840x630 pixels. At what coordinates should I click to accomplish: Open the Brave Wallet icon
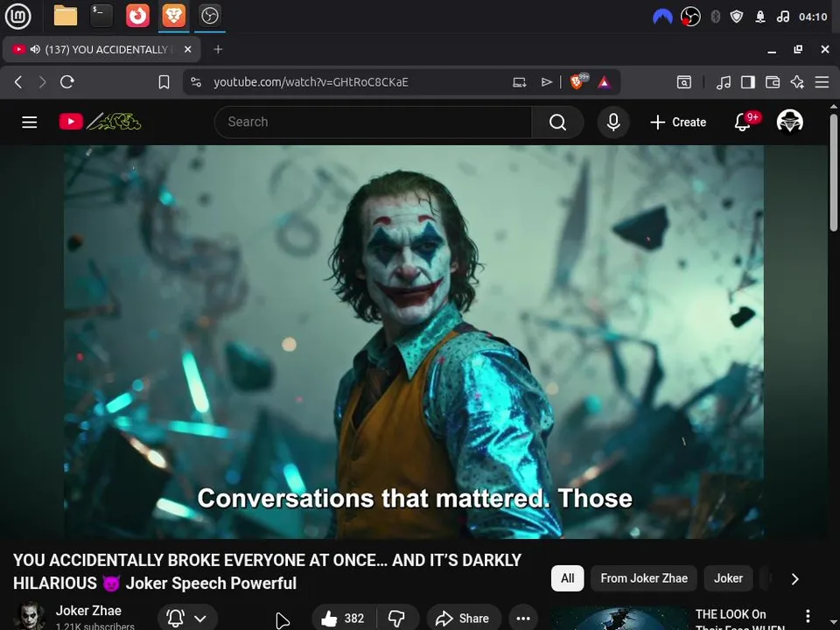click(x=773, y=82)
